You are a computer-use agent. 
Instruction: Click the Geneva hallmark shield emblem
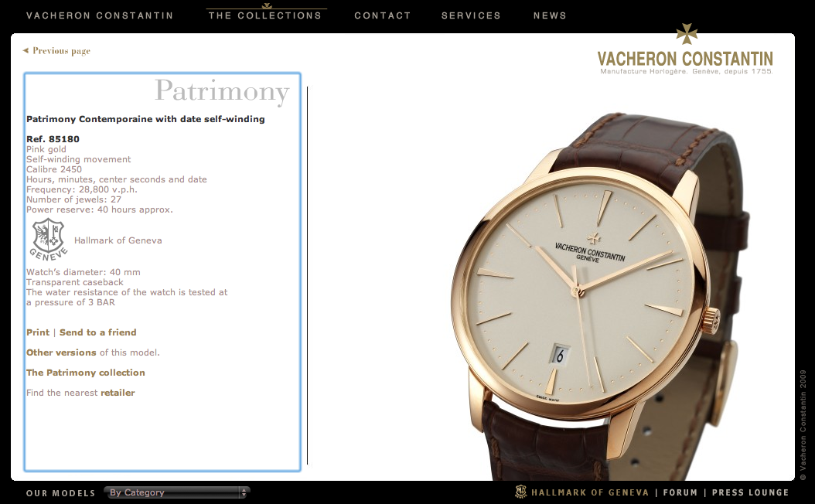coord(49,239)
